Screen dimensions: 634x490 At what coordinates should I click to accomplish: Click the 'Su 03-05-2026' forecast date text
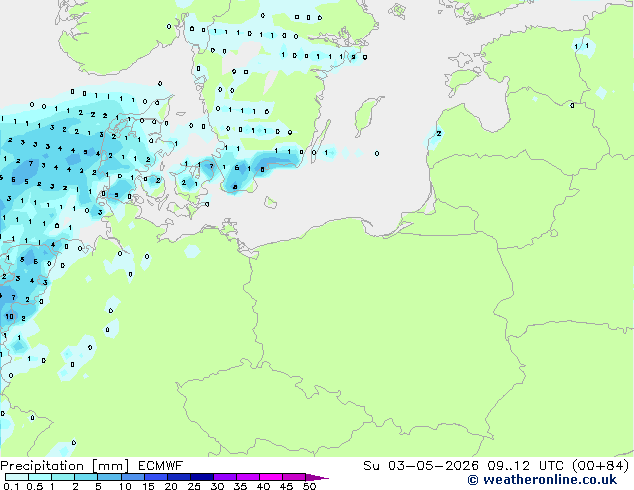tap(421, 466)
